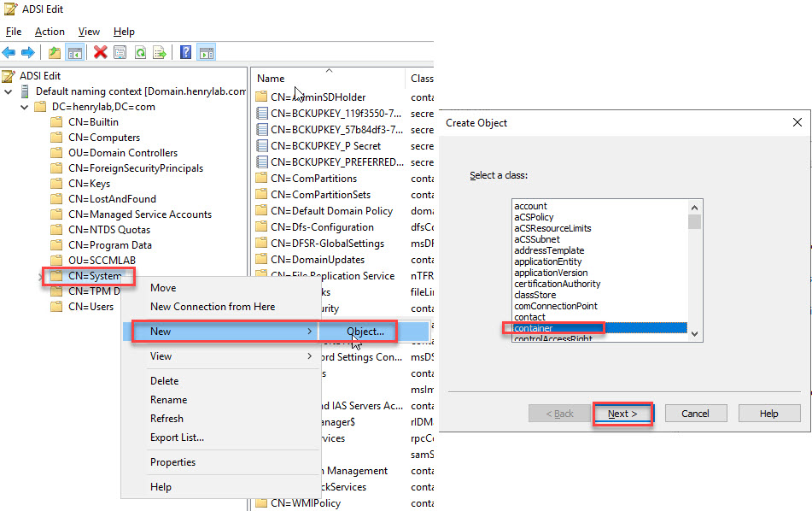Toggle the Show/Hide Action Pane icon
The image size is (812, 511).
[206, 53]
